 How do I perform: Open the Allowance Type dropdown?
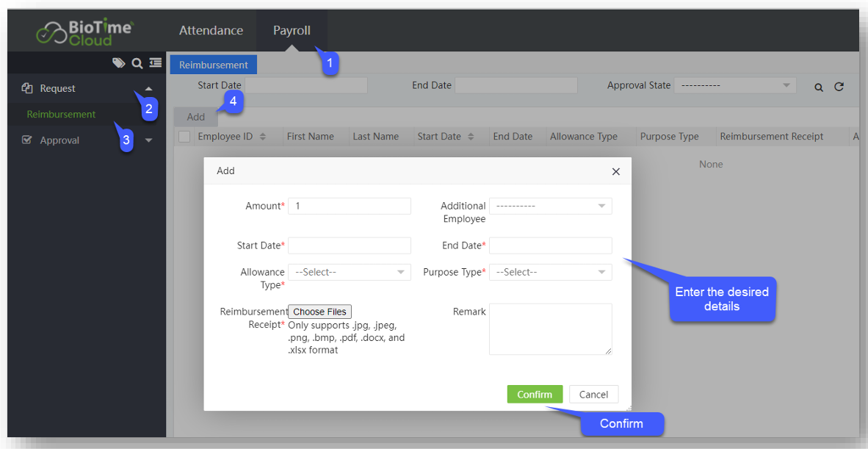(349, 272)
